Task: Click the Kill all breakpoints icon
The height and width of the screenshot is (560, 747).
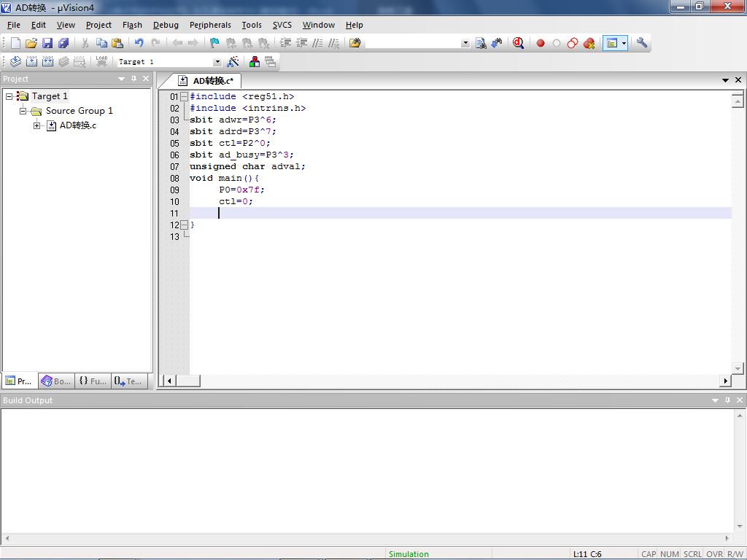Action: coord(589,43)
